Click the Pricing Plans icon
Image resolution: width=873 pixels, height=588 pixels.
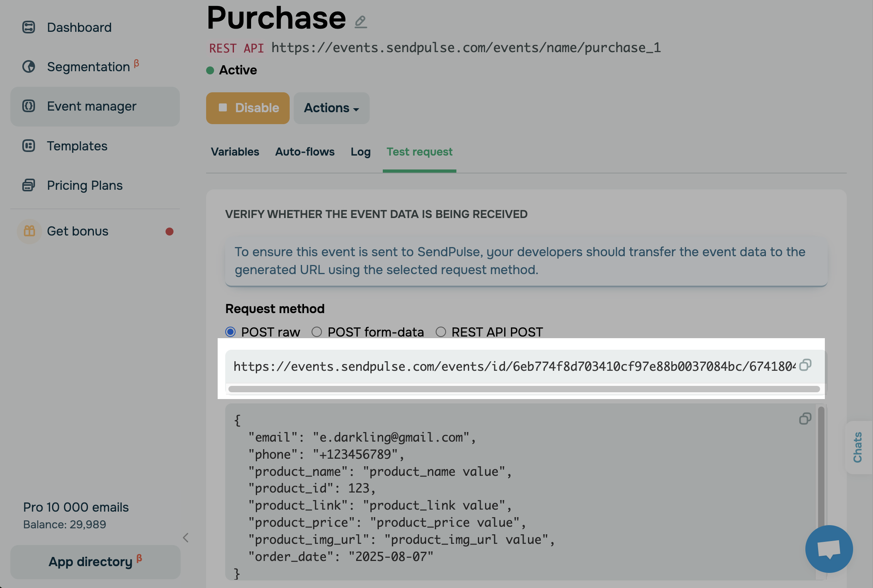29,185
